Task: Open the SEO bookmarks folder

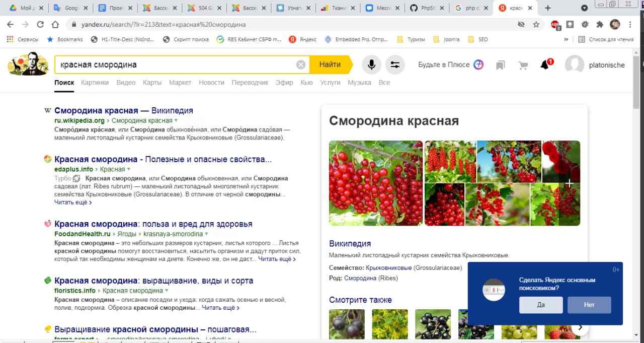Action: pos(478,39)
